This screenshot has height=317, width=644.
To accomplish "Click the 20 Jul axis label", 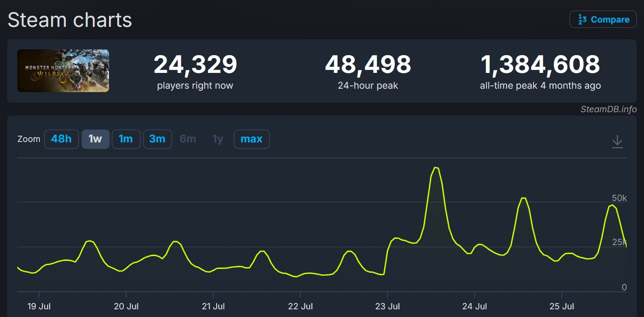I will point(126,306).
